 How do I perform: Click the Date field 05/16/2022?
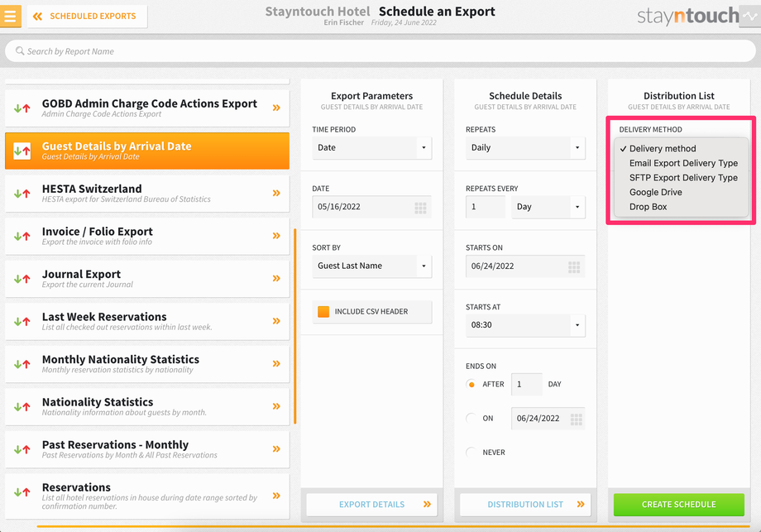pos(371,207)
